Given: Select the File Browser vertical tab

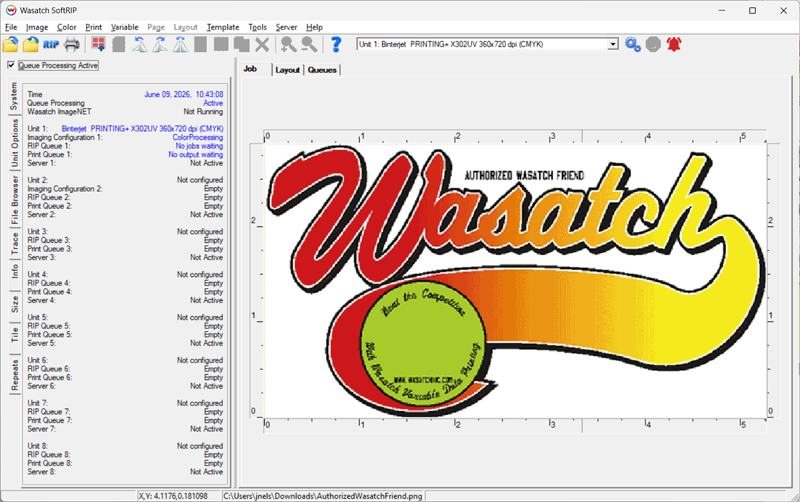Looking at the screenshot, I should [x=14, y=200].
